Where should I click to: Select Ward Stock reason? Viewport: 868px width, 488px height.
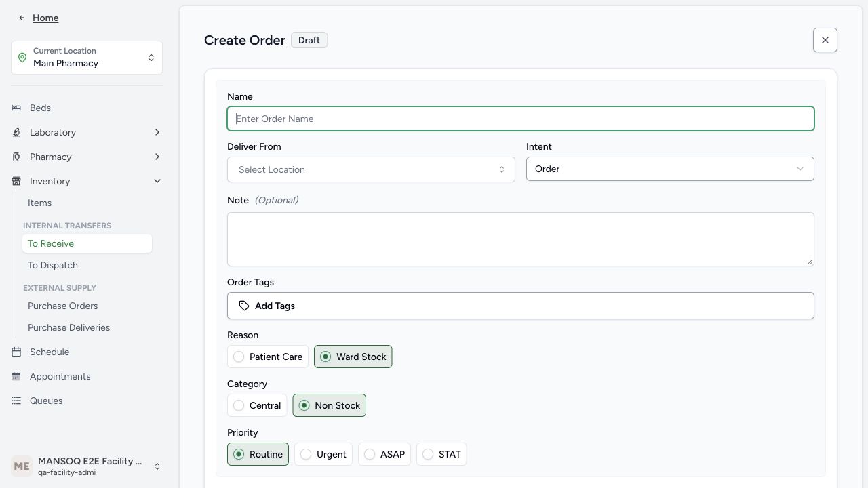pyautogui.click(x=353, y=357)
